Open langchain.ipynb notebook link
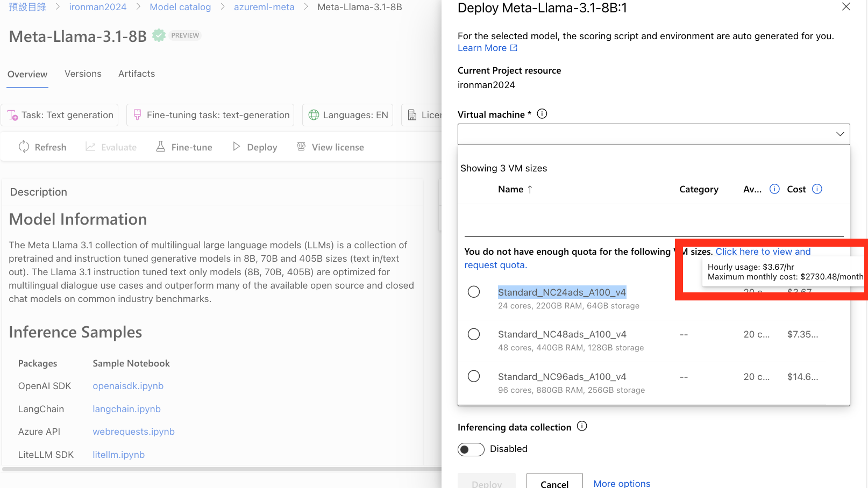 [126, 409]
